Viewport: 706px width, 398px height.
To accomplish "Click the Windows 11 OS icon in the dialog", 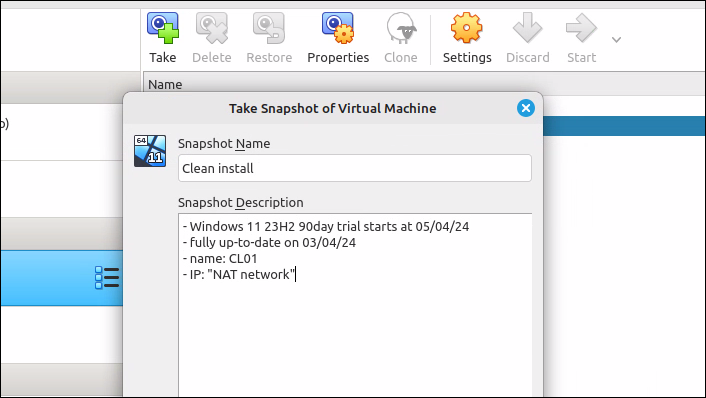I will click(x=150, y=151).
